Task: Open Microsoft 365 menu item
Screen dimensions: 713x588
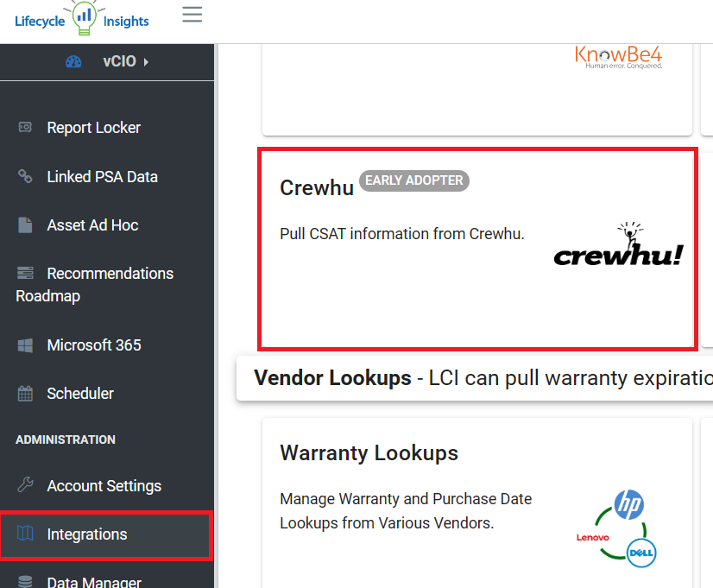Action: pyautogui.click(x=94, y=345)
